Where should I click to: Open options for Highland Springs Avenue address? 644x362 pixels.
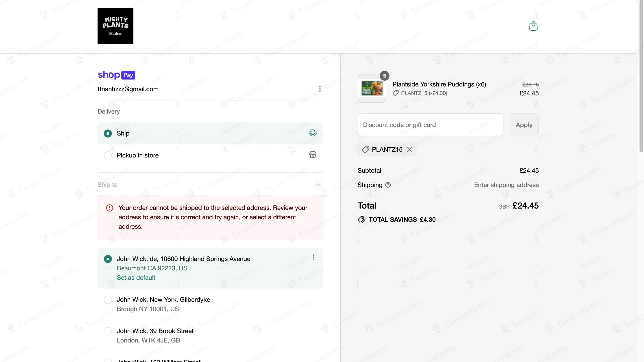[313, 257]
